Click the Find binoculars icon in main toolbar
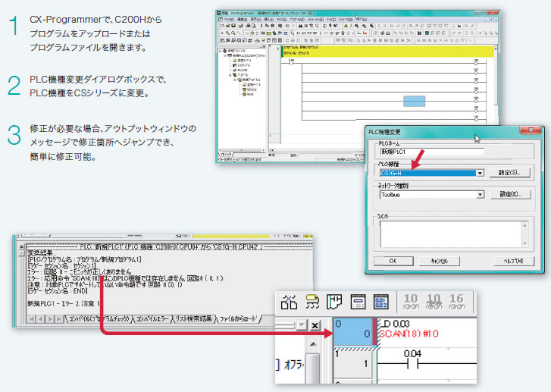551x392 pixels. point(300,26)
